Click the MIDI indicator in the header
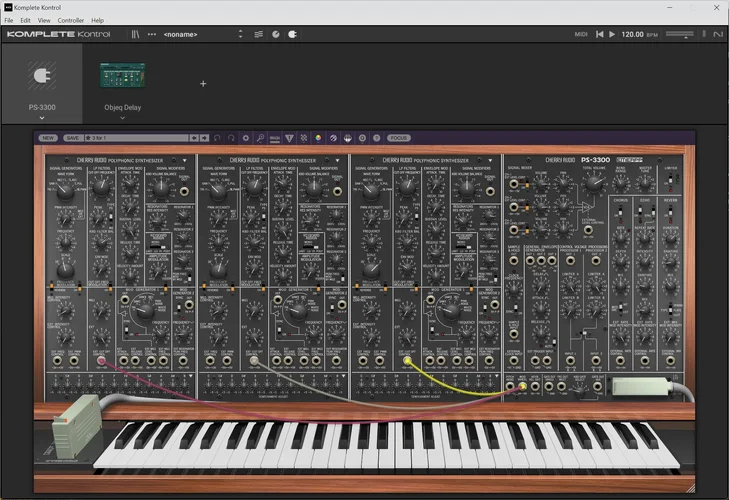The height and width of the screenshot is (500, 729). click(580, 34)
